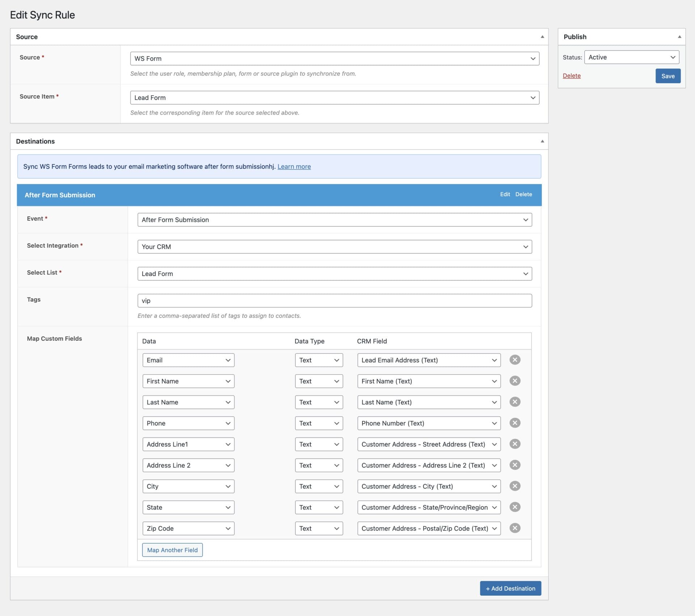695x616 pixels.
Task: Click the Learn more link
Action: [x=294, y=167]
